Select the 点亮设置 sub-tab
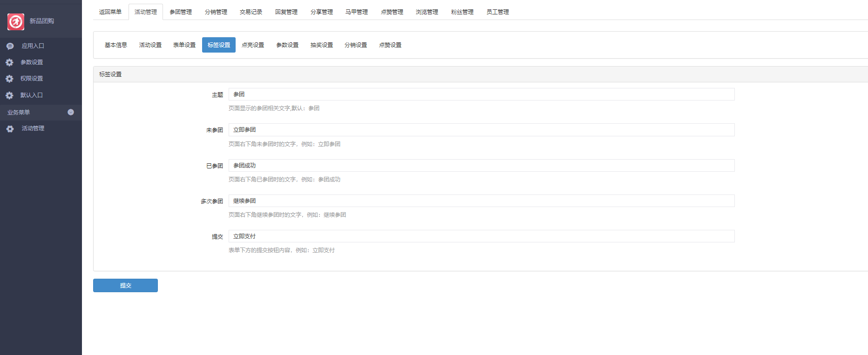The image size is (868, 355). (x=253, y=45)
